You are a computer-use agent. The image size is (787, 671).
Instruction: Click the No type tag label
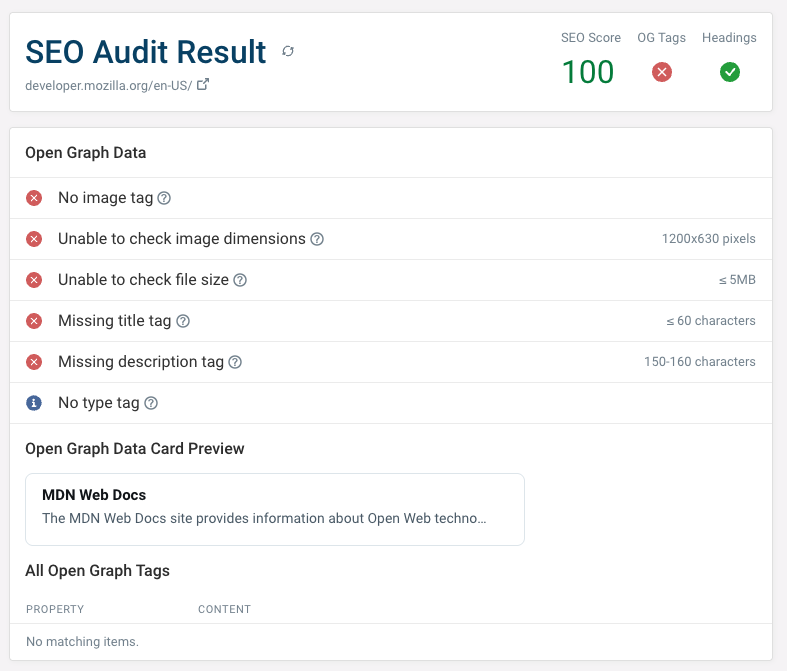click(x=99, y=403)
